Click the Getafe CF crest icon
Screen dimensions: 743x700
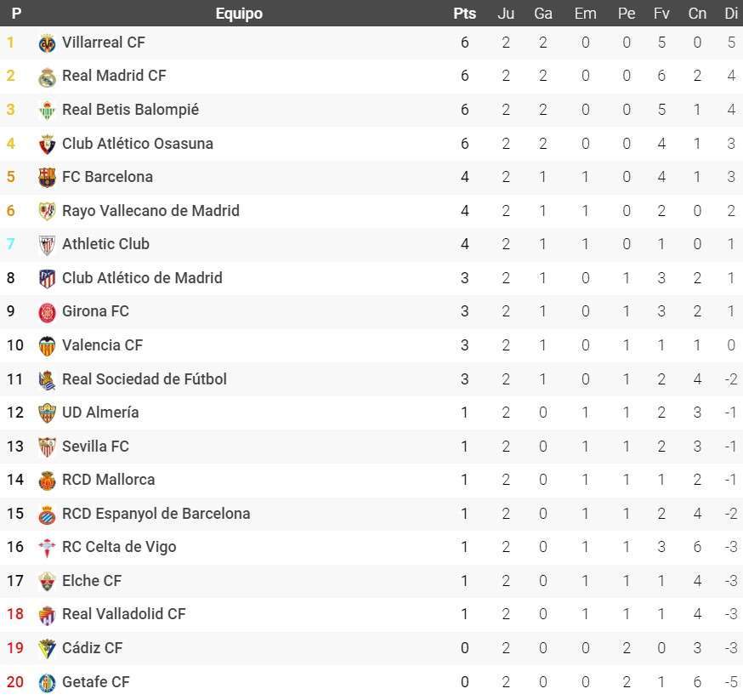[48, 683]
